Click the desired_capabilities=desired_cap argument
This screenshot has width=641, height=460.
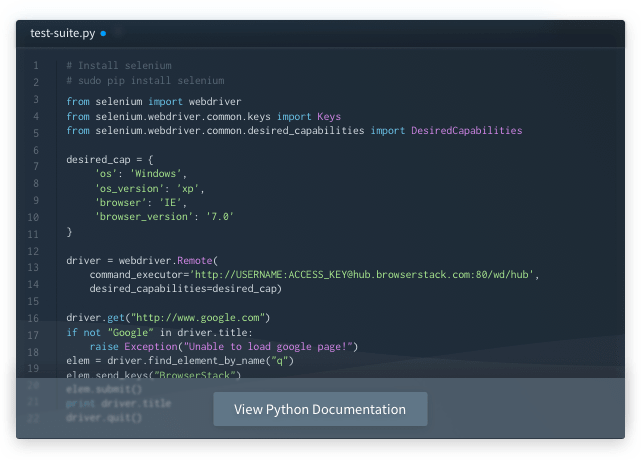pos(185,289)
